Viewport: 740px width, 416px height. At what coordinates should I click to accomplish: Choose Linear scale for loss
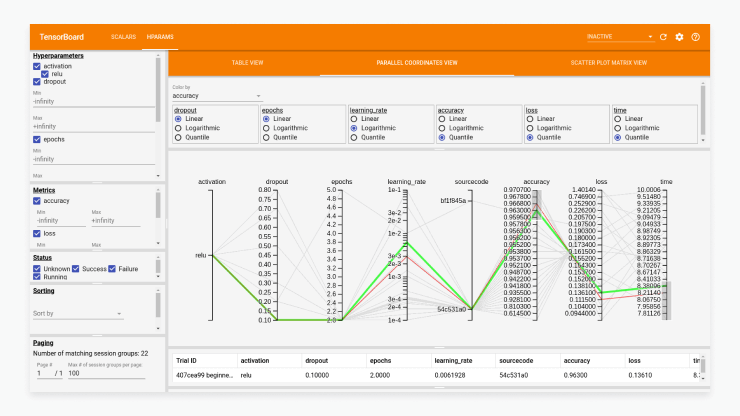530,119
